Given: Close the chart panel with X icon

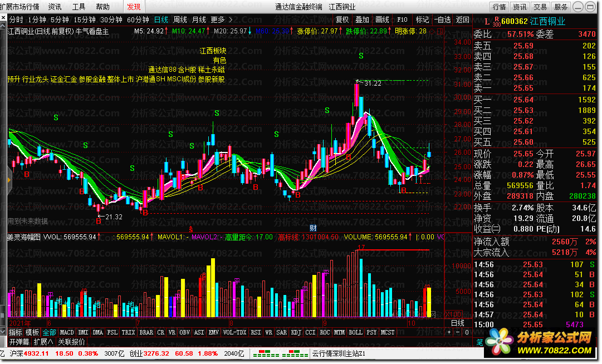Looking at the screenshot, I should [3, 18].
